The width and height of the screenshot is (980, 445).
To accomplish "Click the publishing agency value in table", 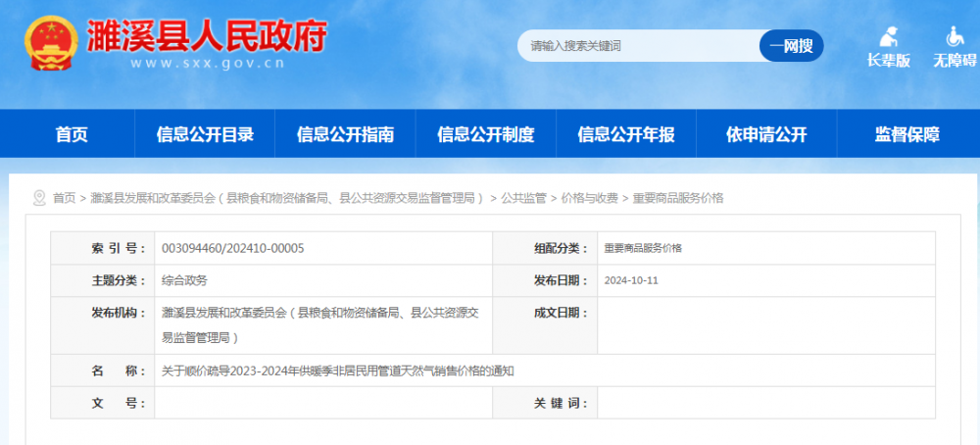I will pyautogui.click(x=320, y=325).
